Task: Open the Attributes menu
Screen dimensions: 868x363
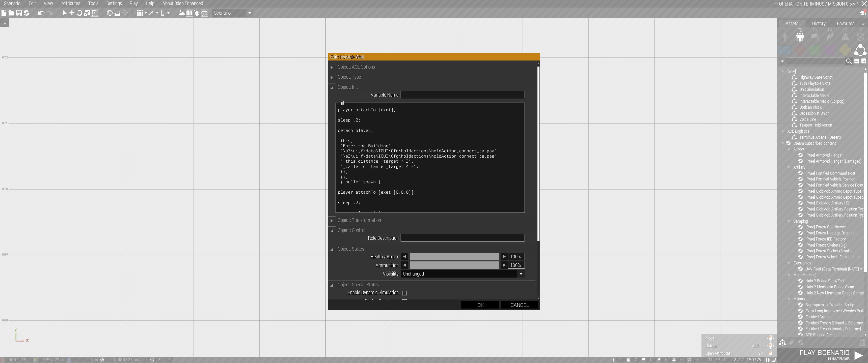Action: click(71, 3)
